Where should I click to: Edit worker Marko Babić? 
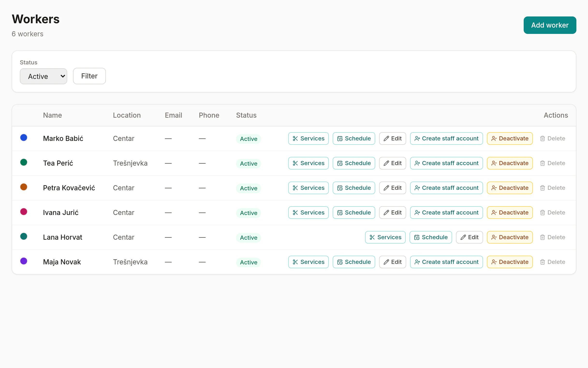tap(392, 138)
